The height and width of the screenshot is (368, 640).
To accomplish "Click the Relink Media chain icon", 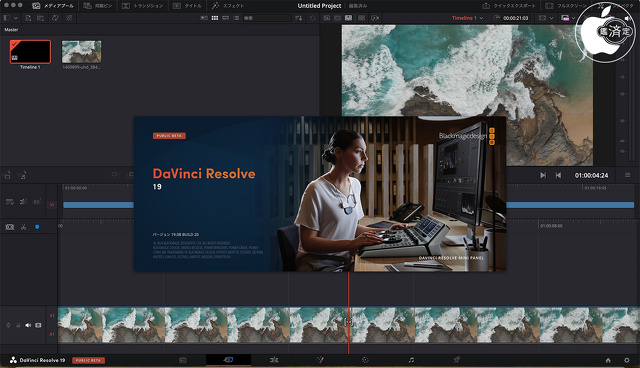I will coord(69,18).
